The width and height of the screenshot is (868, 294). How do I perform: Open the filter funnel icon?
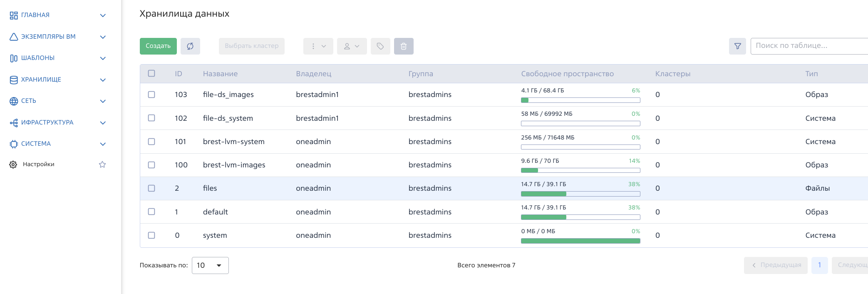tap(737, 46)
